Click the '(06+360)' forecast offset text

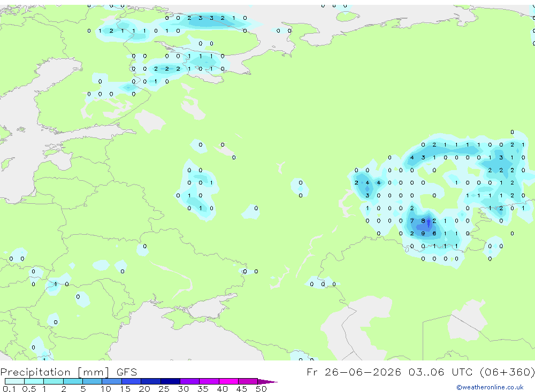point(507,372)
